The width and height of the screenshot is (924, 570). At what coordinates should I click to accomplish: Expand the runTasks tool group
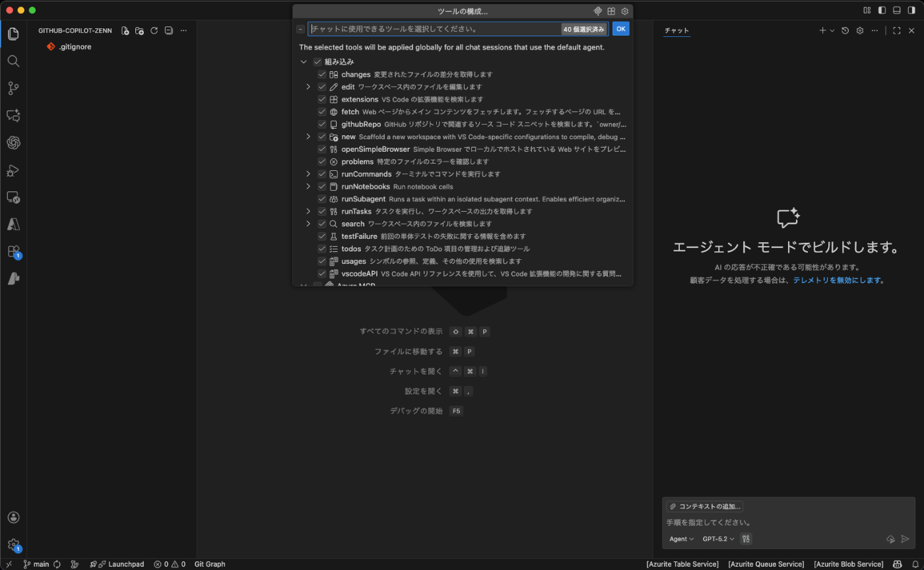308,211
